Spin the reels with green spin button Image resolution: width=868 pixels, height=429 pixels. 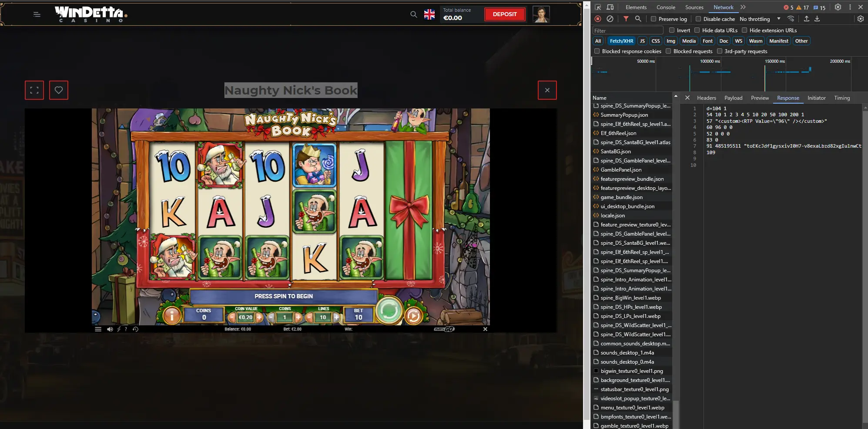(x=389, y=310)
